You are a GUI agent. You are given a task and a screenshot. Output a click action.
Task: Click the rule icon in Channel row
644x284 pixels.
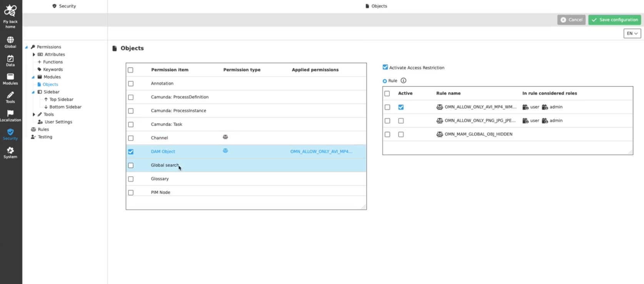click(225, 137)
